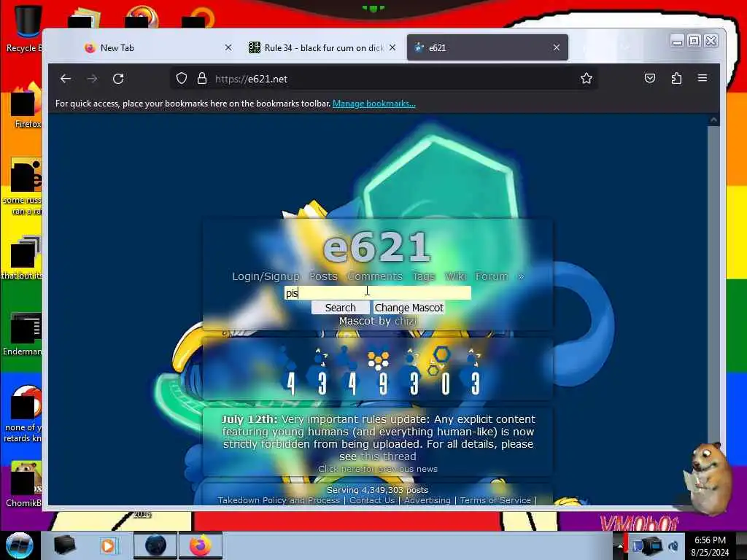Open the Tags link

tap(424, 276)
